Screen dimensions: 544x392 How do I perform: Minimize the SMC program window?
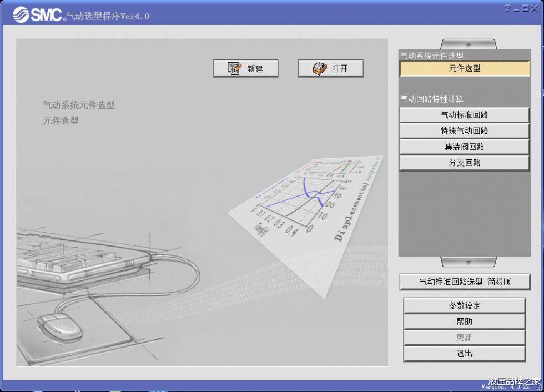coord(516,8)
